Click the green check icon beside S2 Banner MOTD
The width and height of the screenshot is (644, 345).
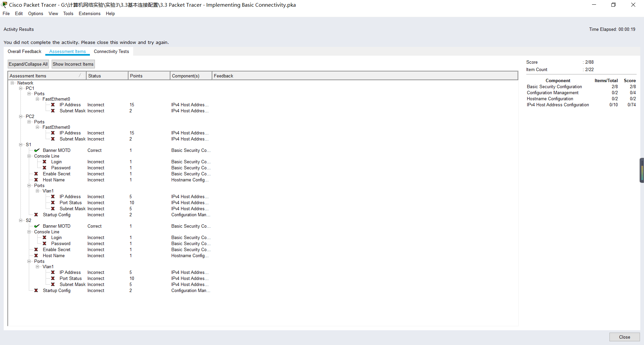37,226
